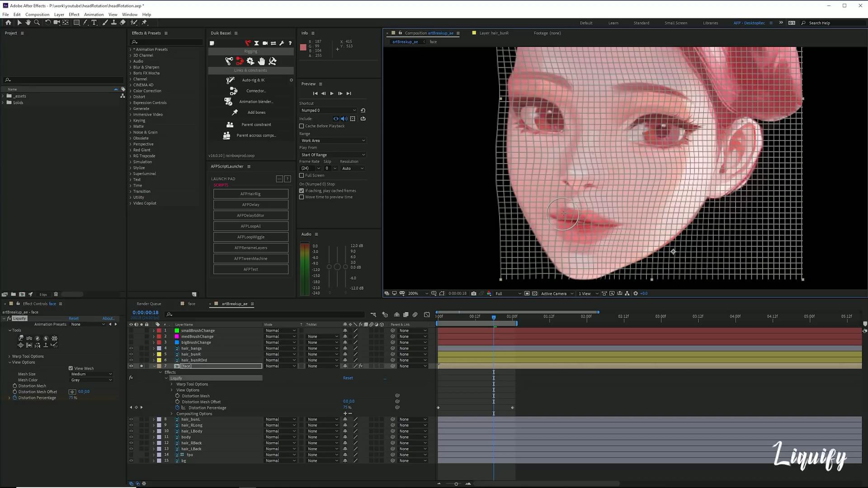This screenshot has width=868, height=488.
Task: Check Move time to preview time
Action: [302, 197]
